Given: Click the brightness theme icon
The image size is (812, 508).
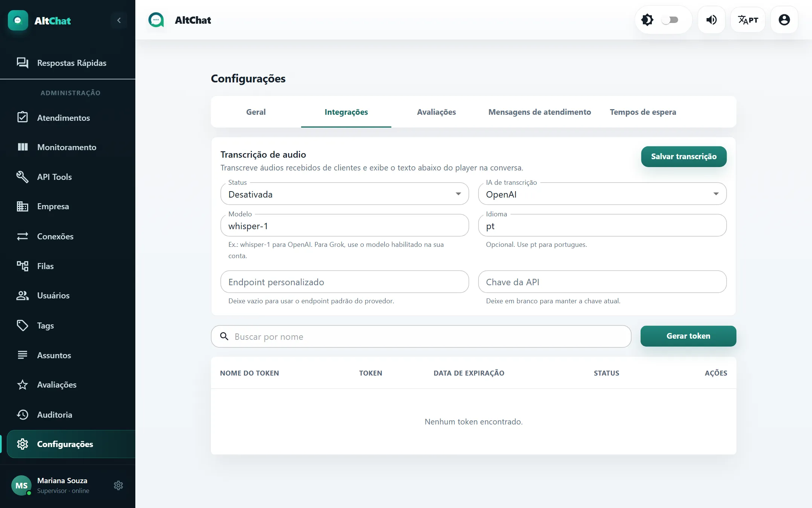Looking at the screenshot, I should pyautogui.click(x=647, y=20).
